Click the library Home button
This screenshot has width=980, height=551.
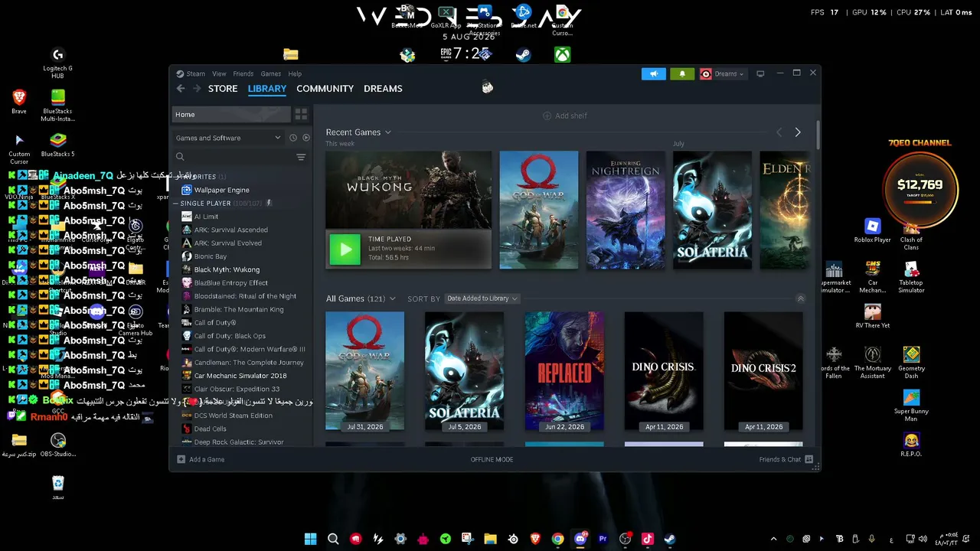(231, 115)
